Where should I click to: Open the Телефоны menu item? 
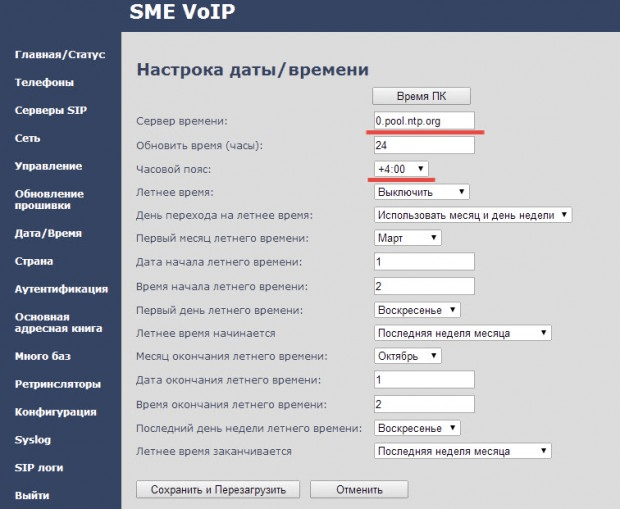tap(44, 83)
